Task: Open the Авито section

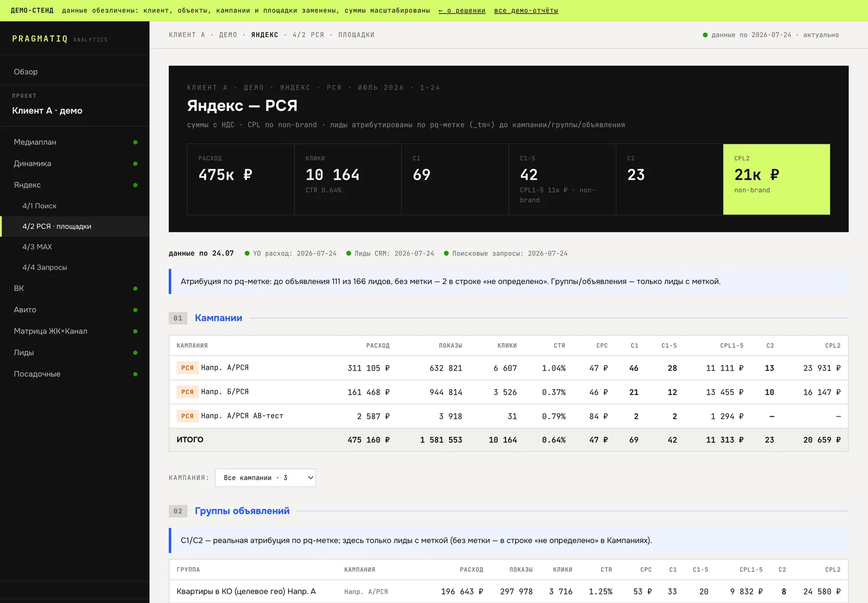Action: coord(74,310)
